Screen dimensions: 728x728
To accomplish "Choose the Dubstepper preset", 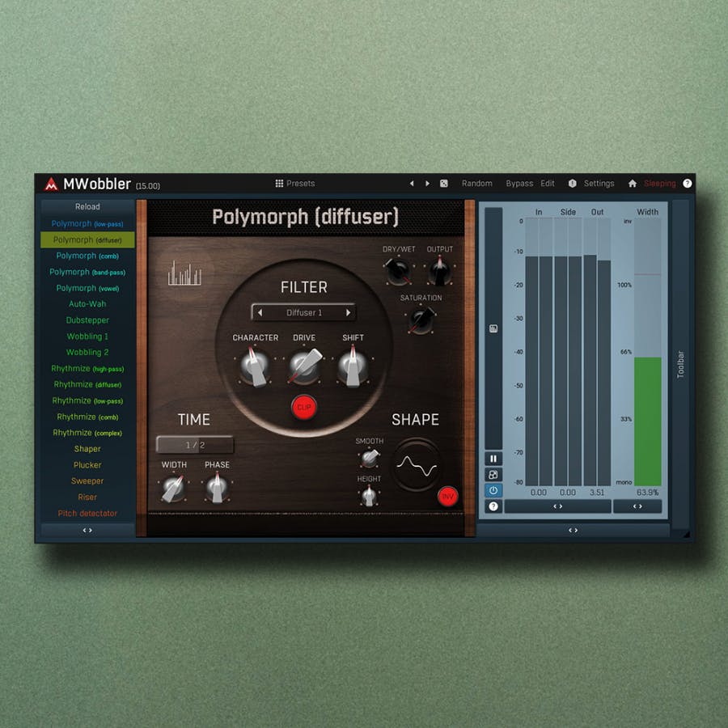I will click(x=87, y=320).
